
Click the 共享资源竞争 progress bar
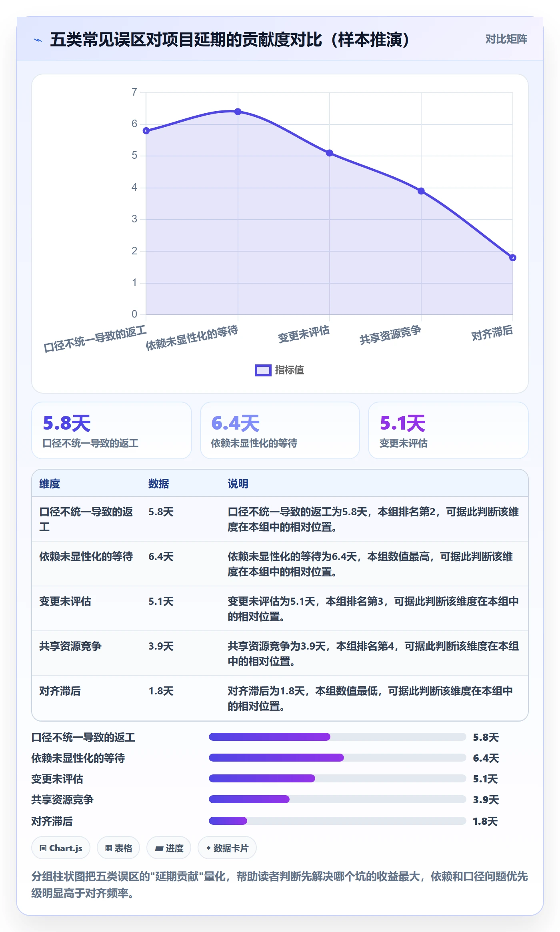[x=337, y=799]
